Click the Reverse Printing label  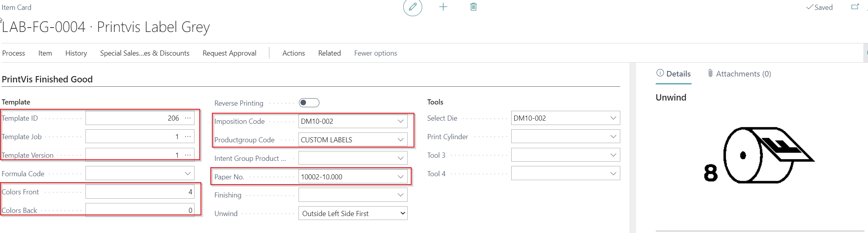pos(239,103)
